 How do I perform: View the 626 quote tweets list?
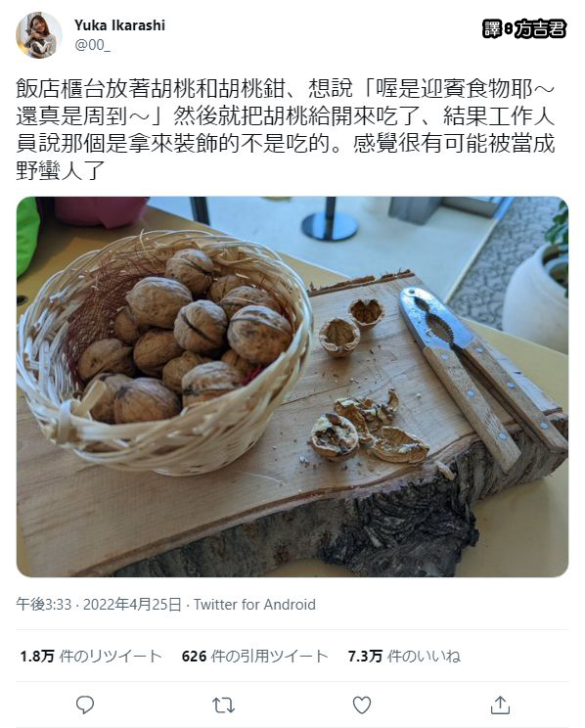click(255, 656)
